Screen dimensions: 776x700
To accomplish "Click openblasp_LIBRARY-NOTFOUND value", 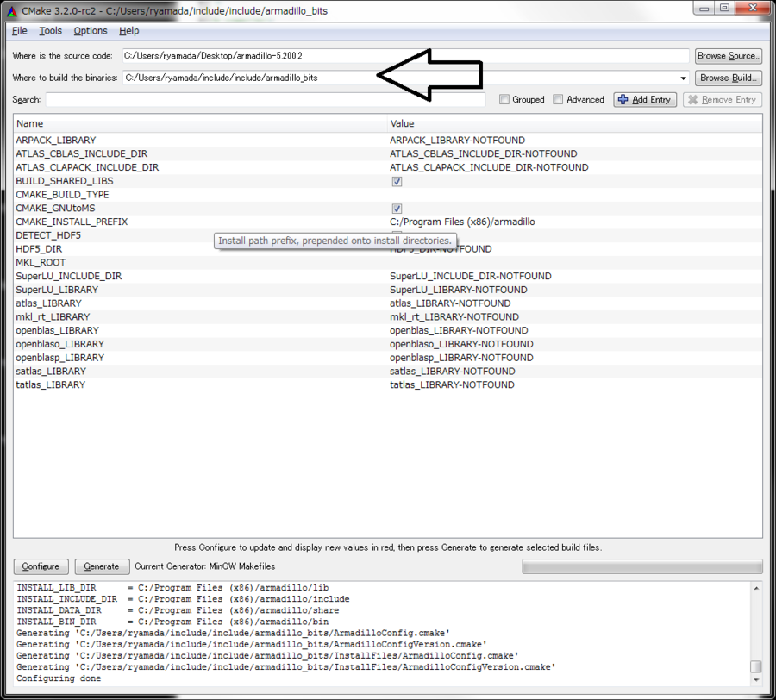I will [462, 358].
